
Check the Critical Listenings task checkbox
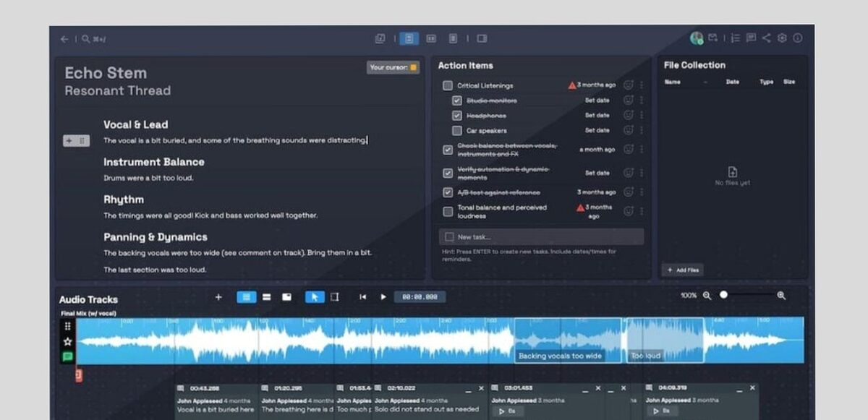447,85
